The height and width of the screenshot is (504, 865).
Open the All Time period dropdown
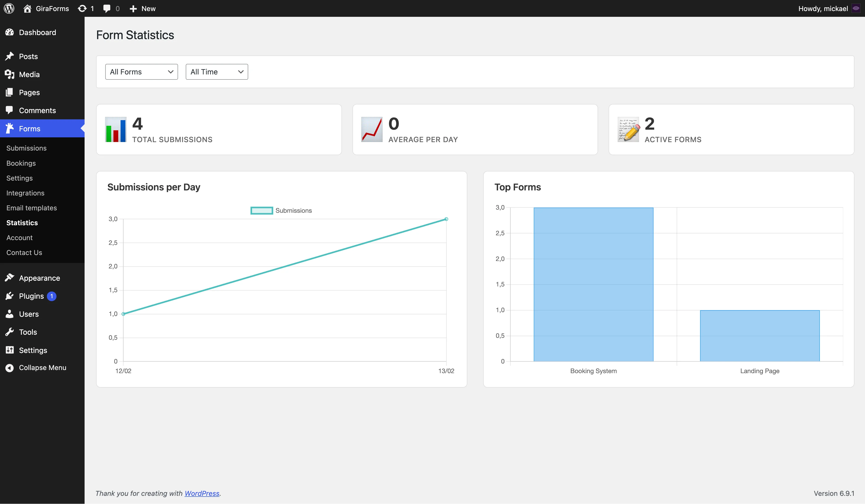(x=216, y=72)
